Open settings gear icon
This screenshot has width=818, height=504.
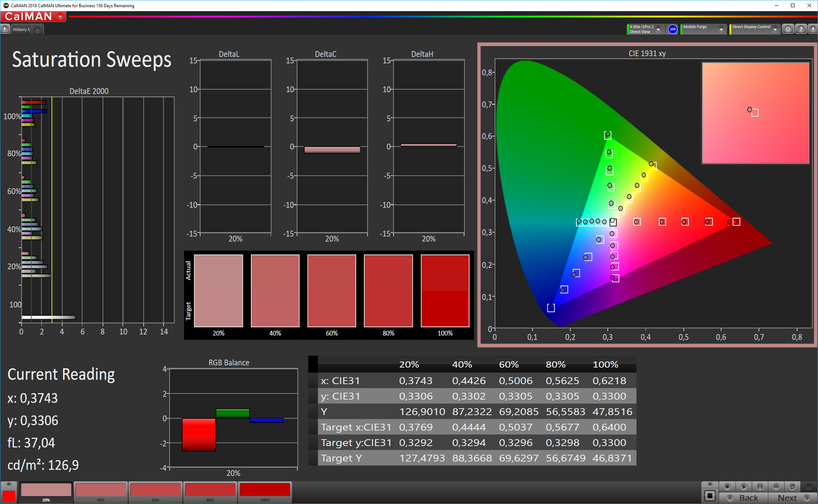tap(788, 29)
